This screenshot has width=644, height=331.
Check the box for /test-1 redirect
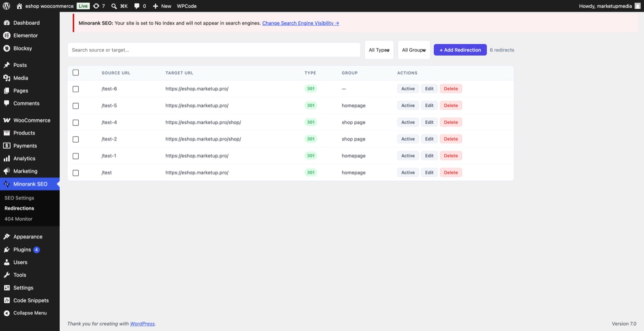tap(76, 156)
